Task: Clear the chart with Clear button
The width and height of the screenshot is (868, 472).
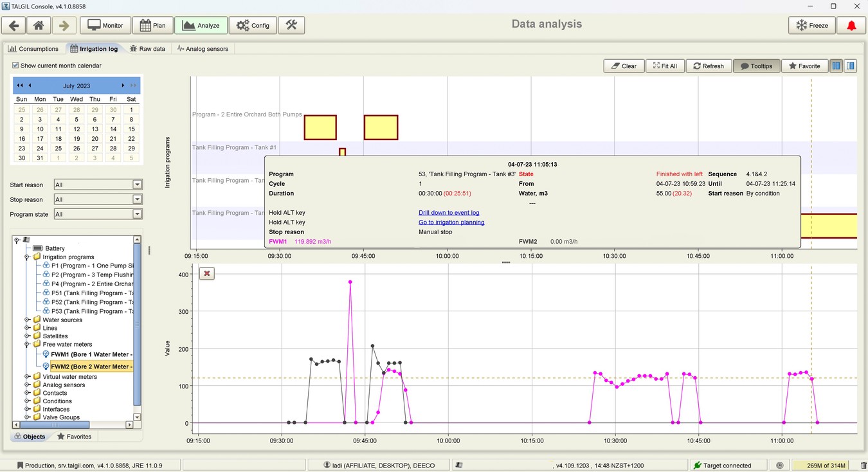Action: pyautogui.click(x=624, y=66)
